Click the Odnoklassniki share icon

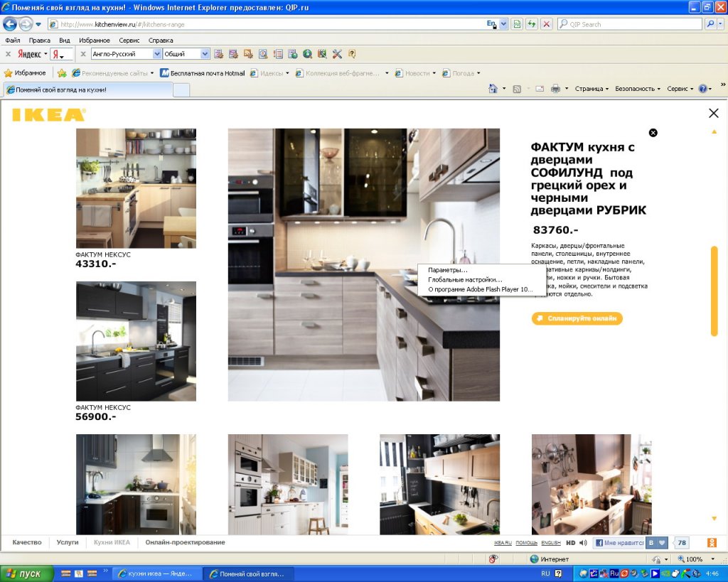(x=711, y=542)
